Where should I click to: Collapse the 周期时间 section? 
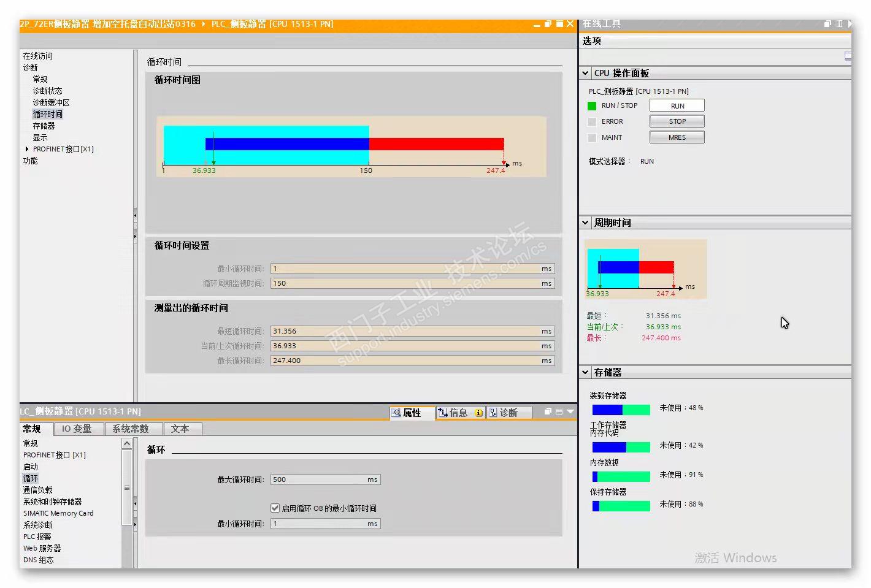pos(585,223)
